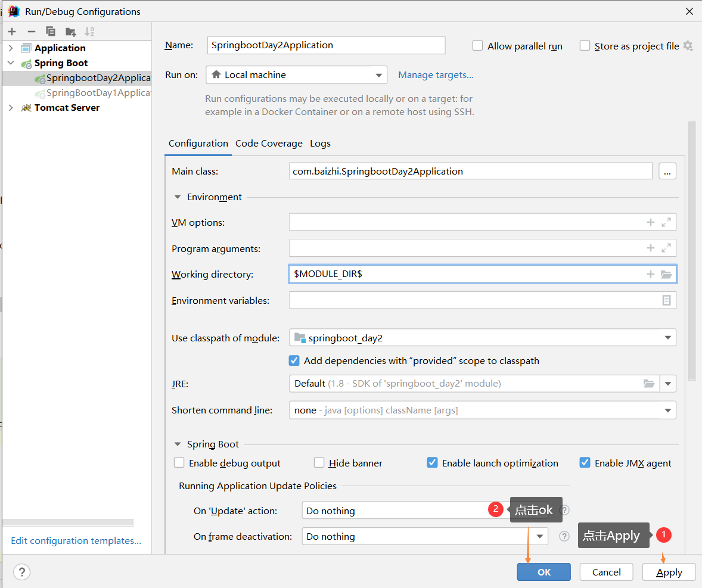Click the Cancel button
The width and height of the screenshot is (702, 588).
click(x=606, y=572)
